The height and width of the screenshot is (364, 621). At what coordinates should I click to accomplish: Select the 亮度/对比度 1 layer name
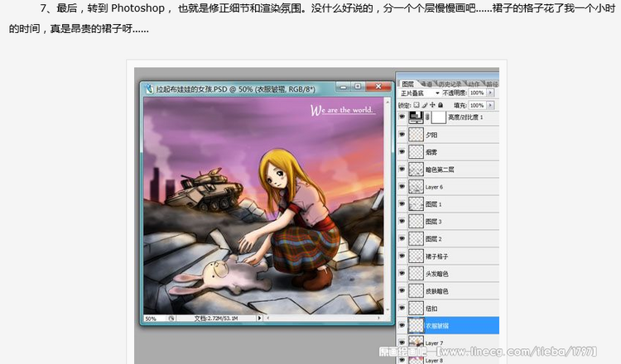[465, 117]
